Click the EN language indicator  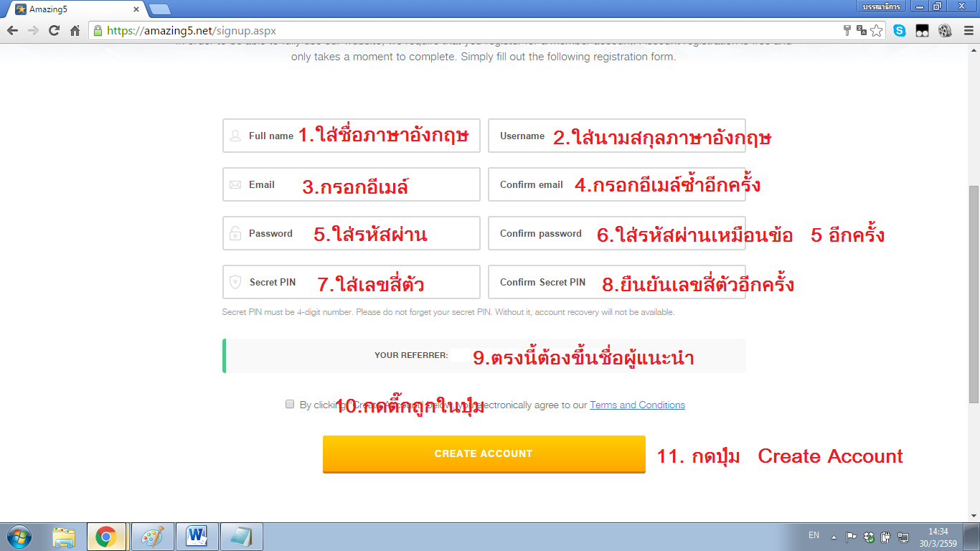(x=814, y=535)
